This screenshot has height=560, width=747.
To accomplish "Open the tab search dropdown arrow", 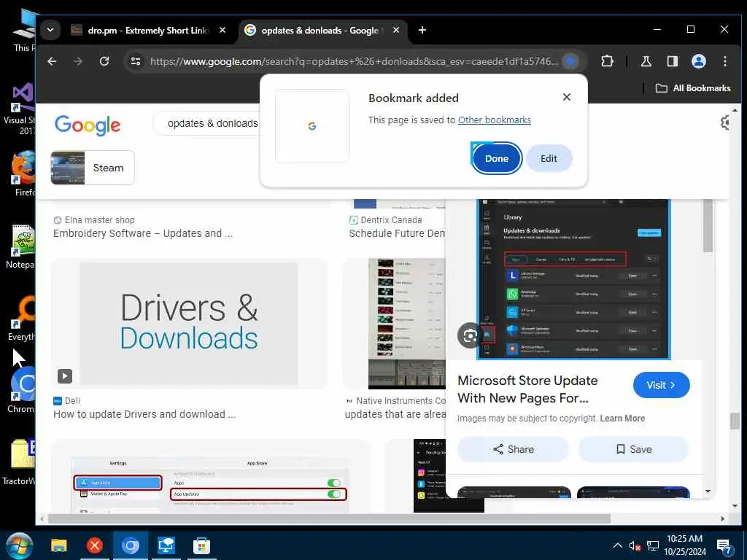I will (50, 30).
